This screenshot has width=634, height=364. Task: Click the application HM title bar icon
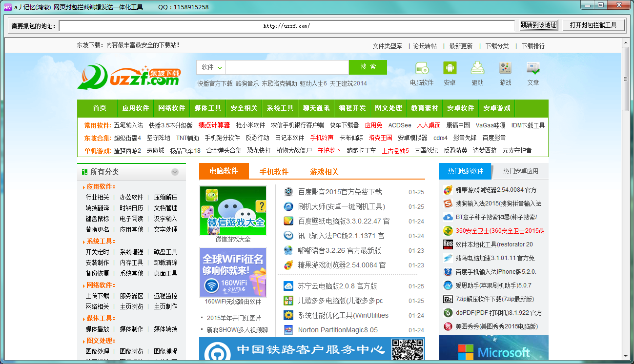(x=7, y=7)
